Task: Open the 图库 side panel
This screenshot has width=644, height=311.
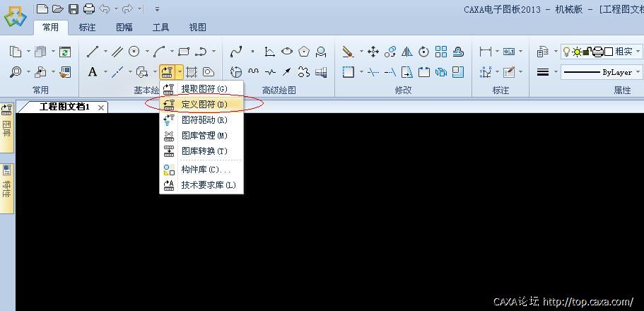Action: pos(6,128)
